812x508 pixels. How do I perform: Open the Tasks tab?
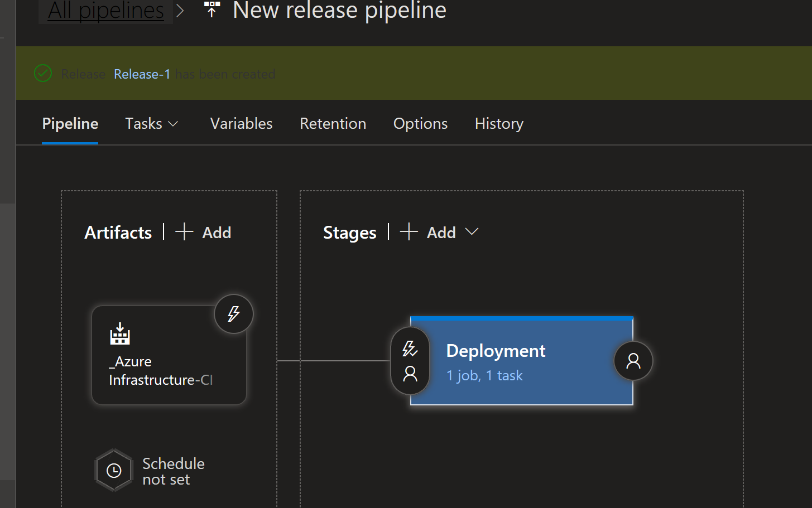click(143, 124)
